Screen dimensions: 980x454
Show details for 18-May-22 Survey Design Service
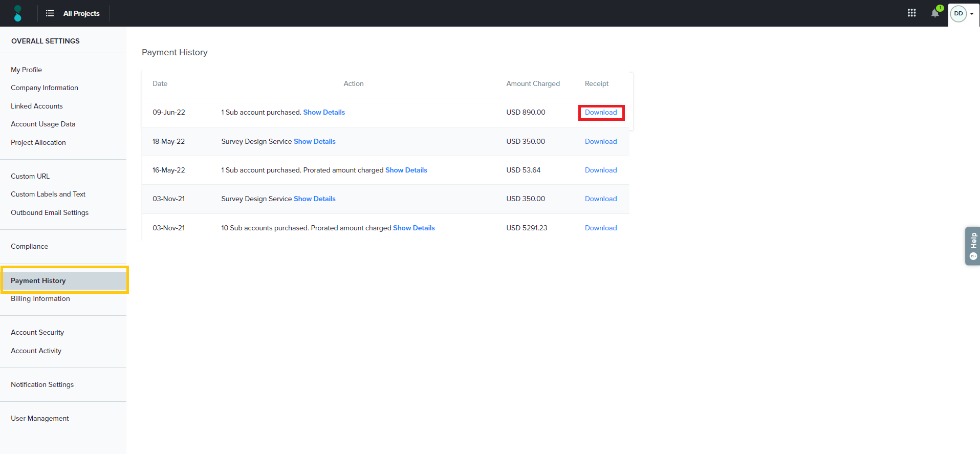[314, 141]
